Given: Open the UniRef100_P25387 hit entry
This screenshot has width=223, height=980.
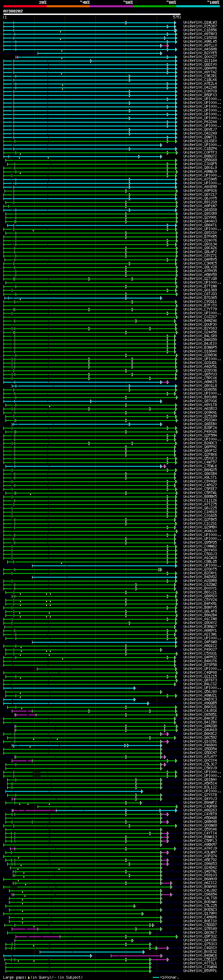Looking at the screenshot, I should [200, 26].
